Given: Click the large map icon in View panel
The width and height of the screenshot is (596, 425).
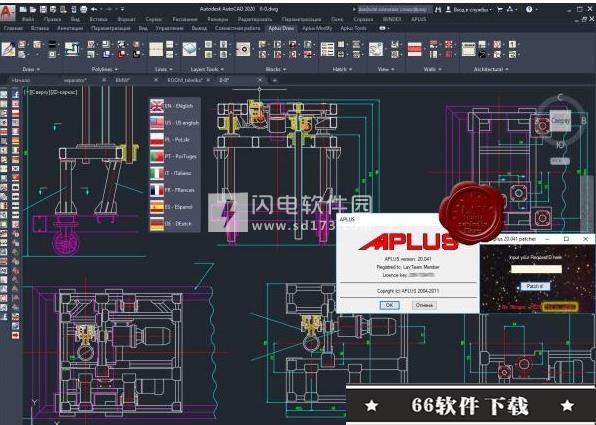Looking at the screenshot, I should [376, 49].
